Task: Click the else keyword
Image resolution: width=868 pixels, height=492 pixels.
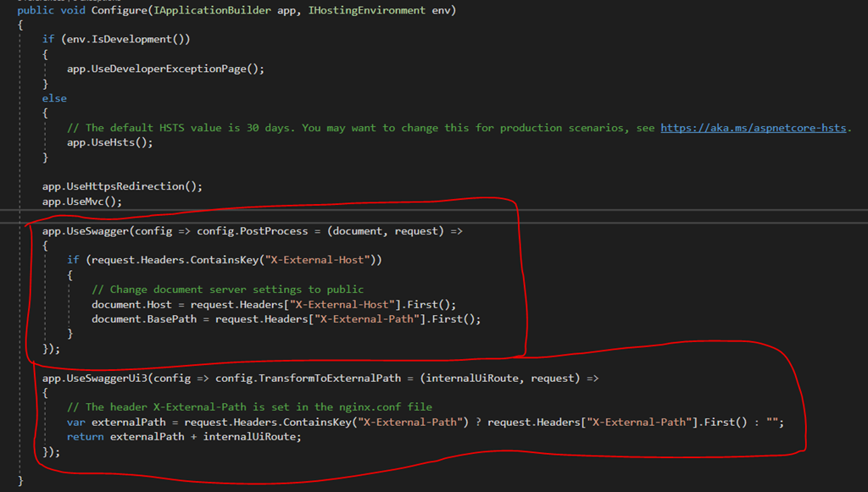Action: point(54,98)
